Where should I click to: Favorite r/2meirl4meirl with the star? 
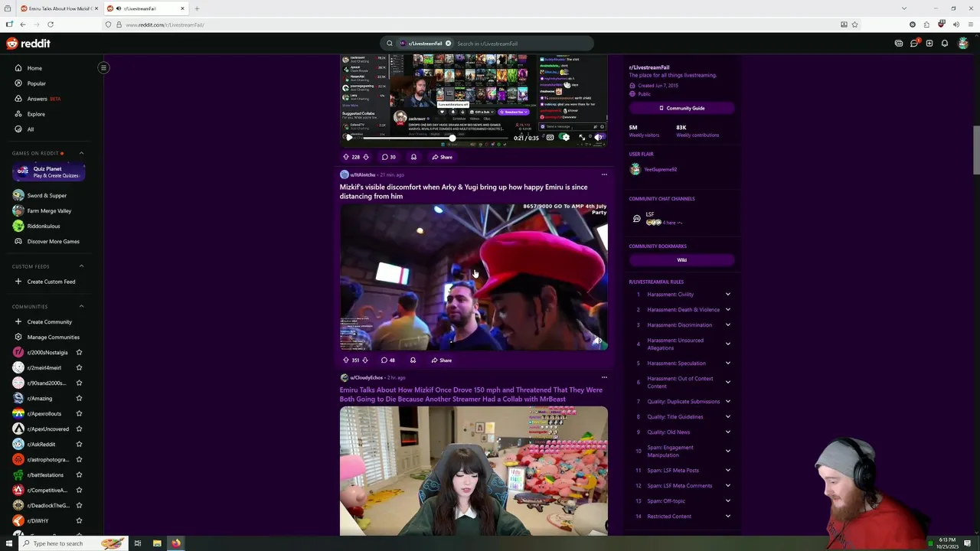click(x=79, y=367)
